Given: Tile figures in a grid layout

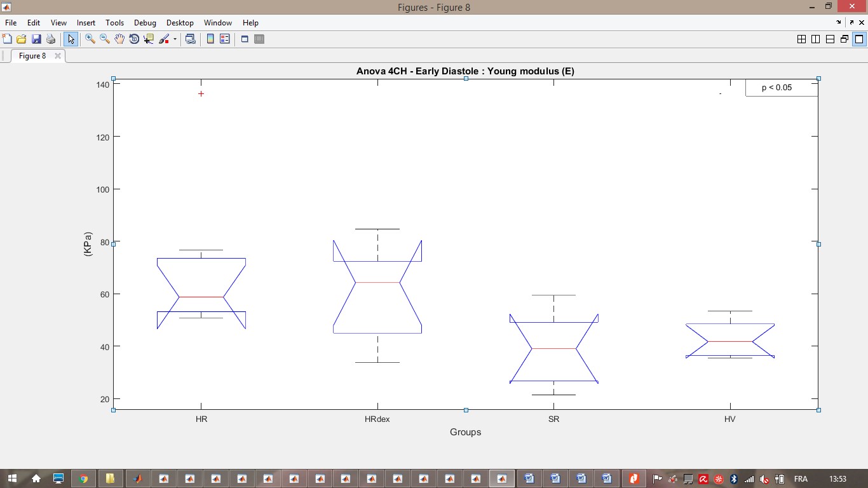Looking at the screenshot, I should (x=801, y=39).
